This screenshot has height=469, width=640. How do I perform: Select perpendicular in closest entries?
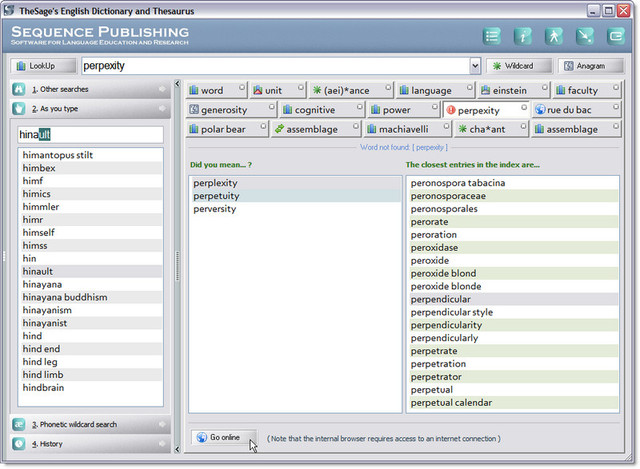tap(513, 299)
